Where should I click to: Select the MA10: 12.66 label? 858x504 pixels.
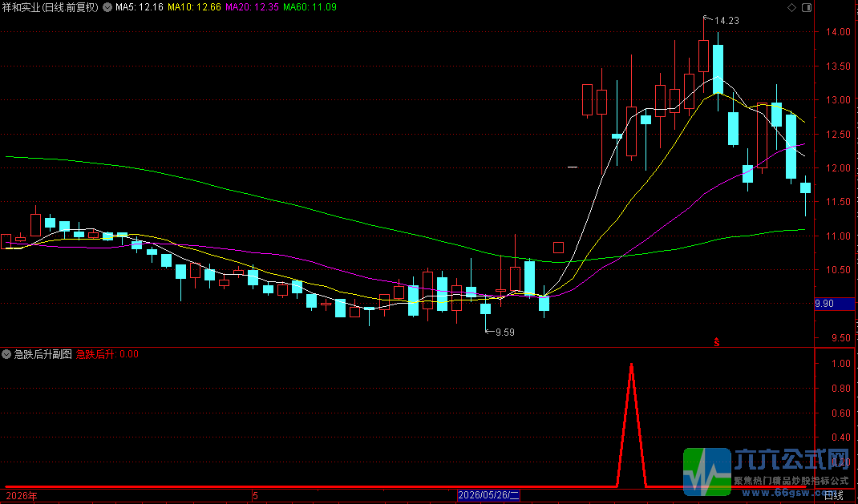(x=194, y=7)
